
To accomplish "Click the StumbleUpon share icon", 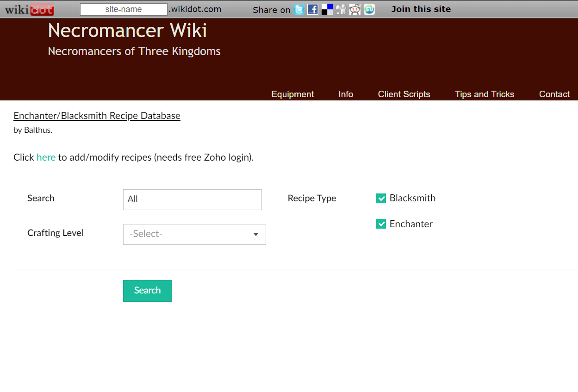I will 369,9.
